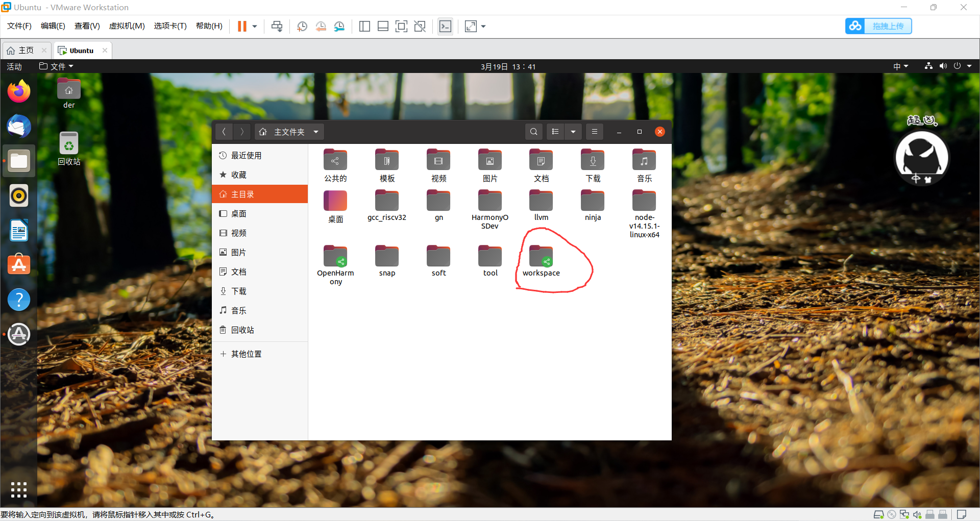980x521 pixels.
Task: Open the VMware console view icon
Action: tap(445, 27)
